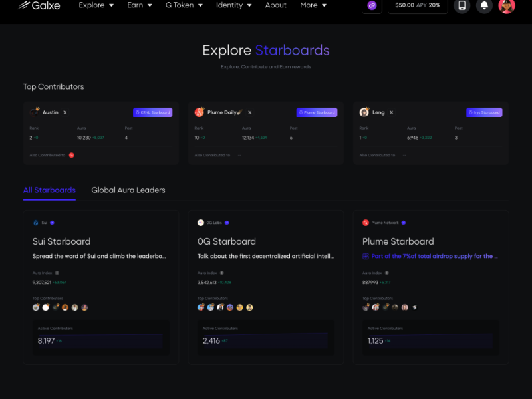Open the KRNL Starboard badge
Viewport: 532px width, 399px height.
[x=153, y=112]
